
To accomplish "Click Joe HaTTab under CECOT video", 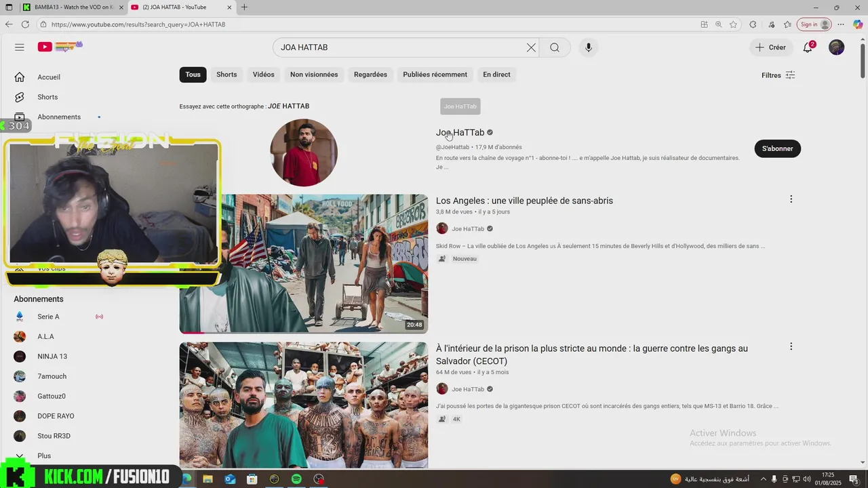I will click(468, 390).
